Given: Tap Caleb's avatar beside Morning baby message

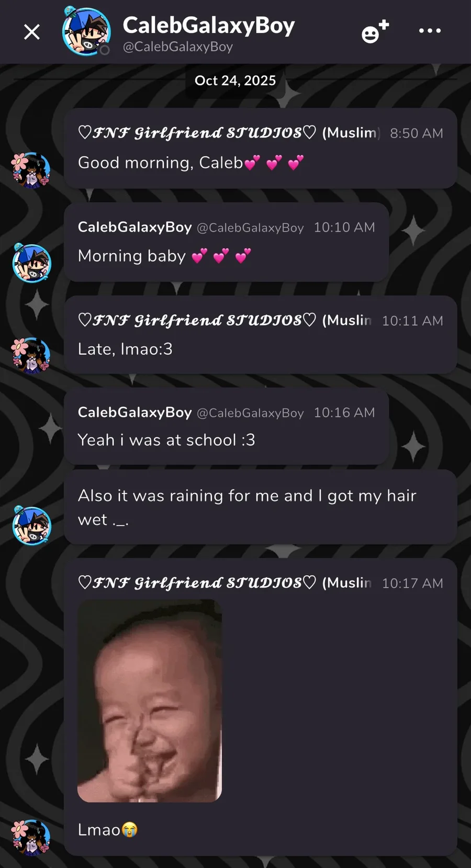Looking at the screenshot, I should pyautogui.click(x=31, y=262).
